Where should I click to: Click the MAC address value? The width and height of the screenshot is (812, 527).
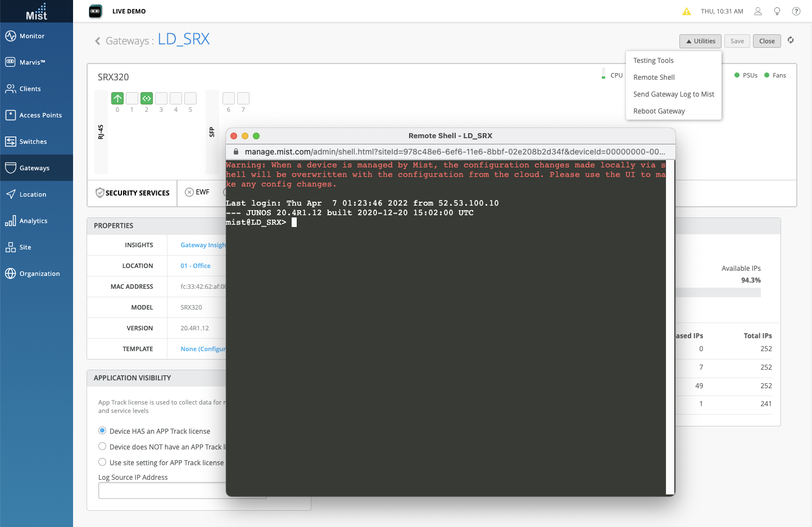point(203,287)
